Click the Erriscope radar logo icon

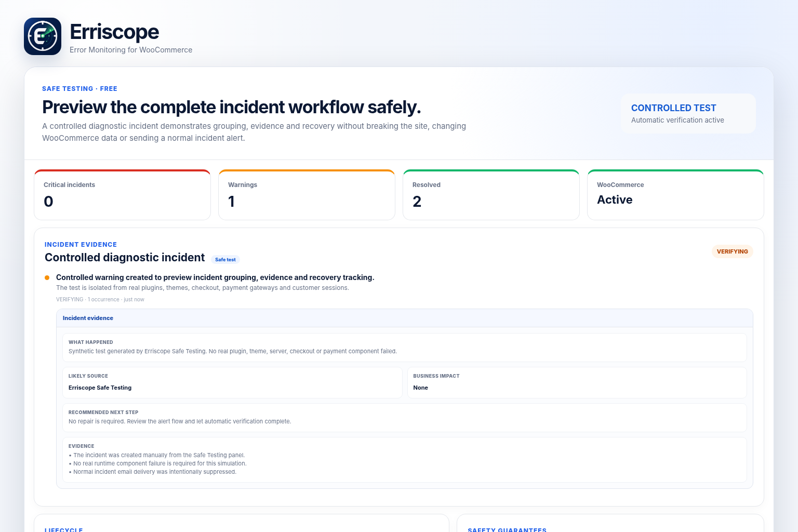(x=43, y=36)
